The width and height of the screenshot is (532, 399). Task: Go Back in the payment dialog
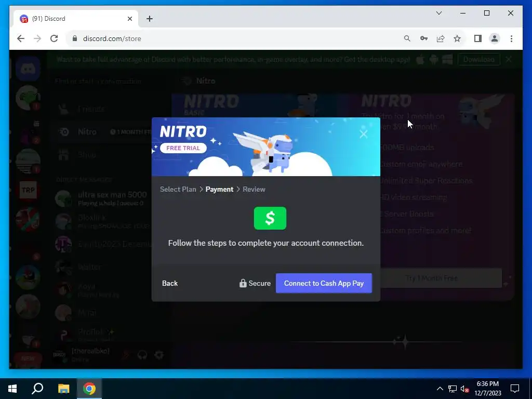click(170, 283)
